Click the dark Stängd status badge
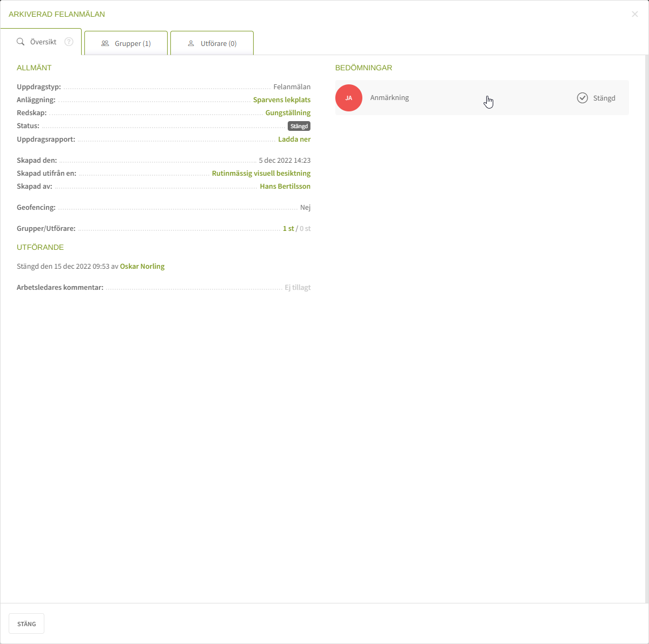This screenshot has width=649, height=644. click(x=299, y=126)
